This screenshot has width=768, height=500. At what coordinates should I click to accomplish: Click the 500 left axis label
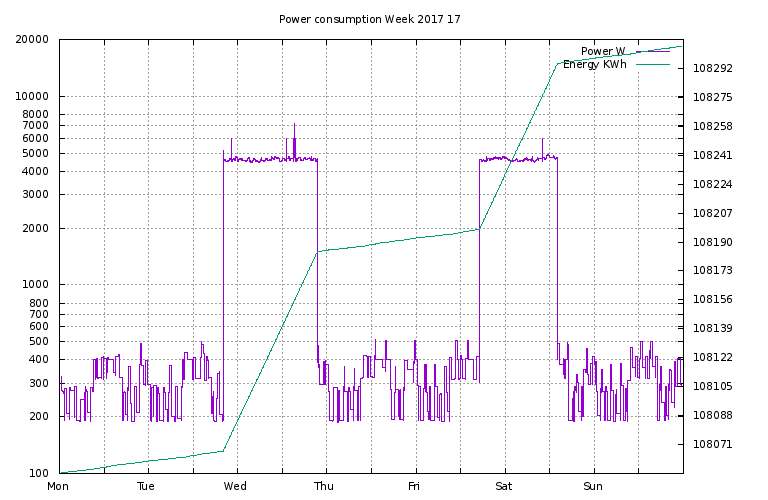[39, 341]
